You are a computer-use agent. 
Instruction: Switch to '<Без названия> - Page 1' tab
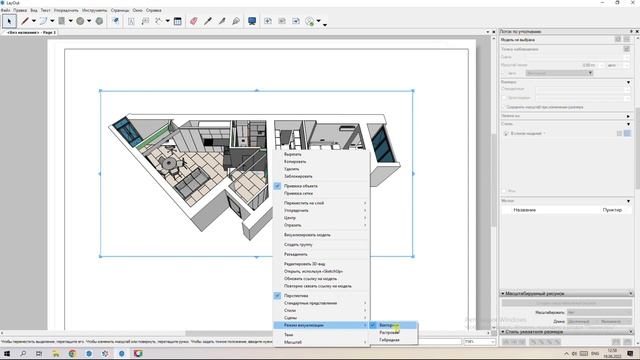point(31,32)
